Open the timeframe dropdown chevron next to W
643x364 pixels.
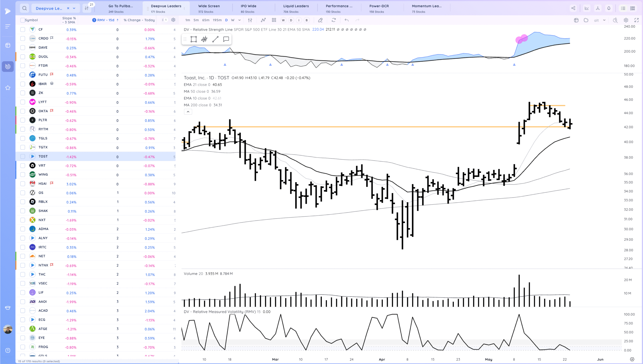[x=239, y=20]
